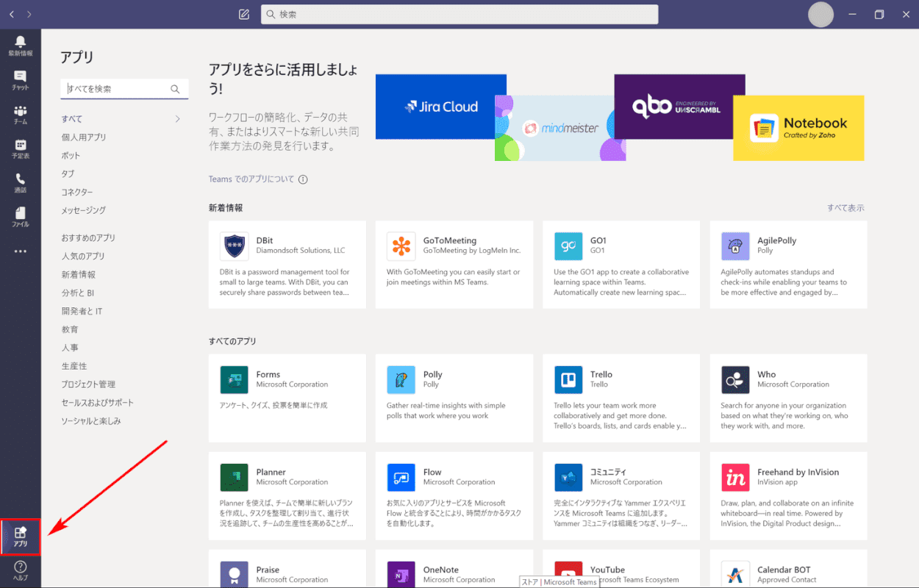
Task: Click the Calendar BOT app icon
Action: coord(735,575)
